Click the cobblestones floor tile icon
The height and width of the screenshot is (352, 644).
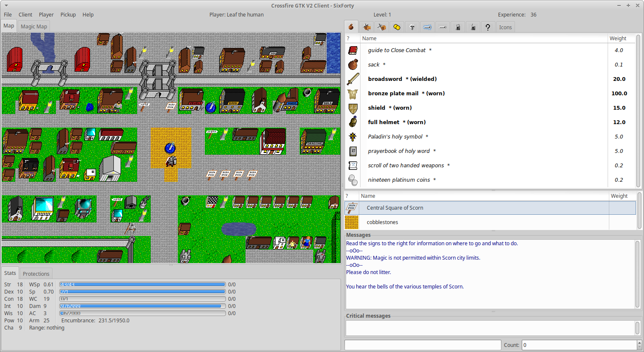coord(352,222)
